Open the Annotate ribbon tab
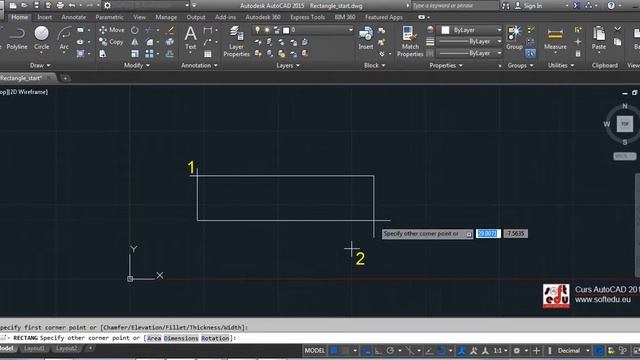 (x=74, y=17)
